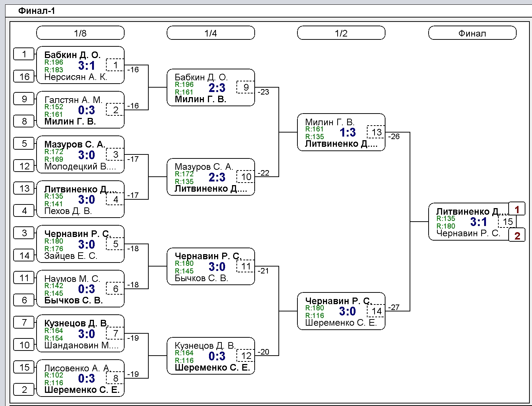Click the -22 loser link label
Screen dimensions: 532x406
[263, 173]
